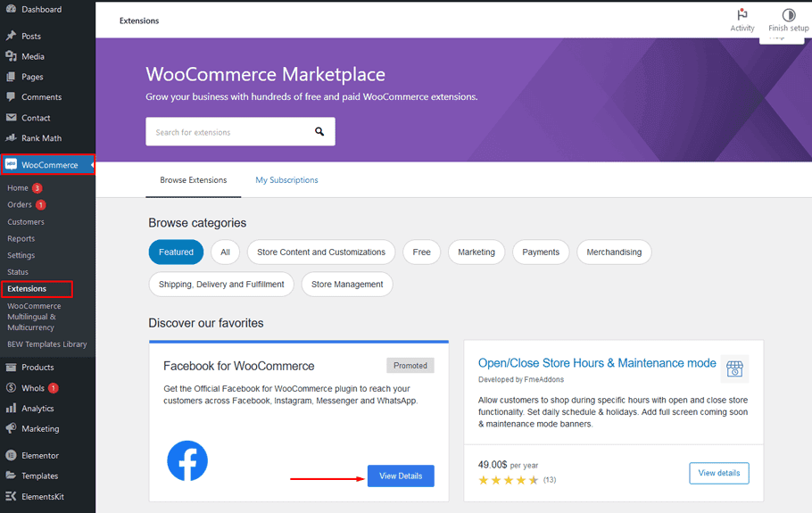The width and height of the screenshot is (812, 513).
Task: Click the Promoted badge on Facebook card
Action: (410, 366)
